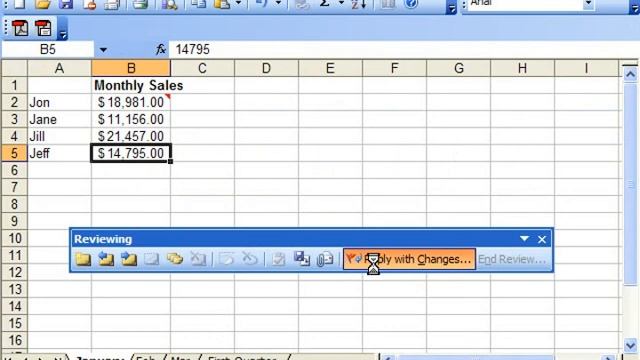Go to Next Comment in Reviewing toolbar
Viewport: 640px width, 360px height.
click(129, 259)
